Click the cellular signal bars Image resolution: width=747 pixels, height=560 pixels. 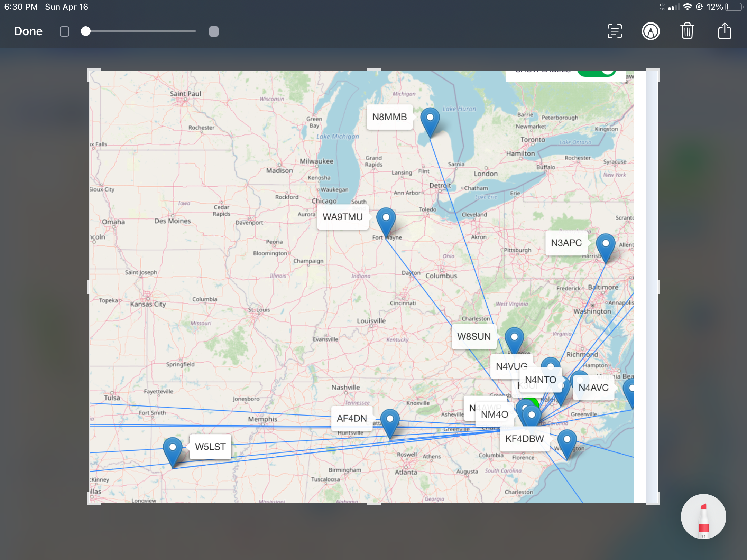pos(674,7)
